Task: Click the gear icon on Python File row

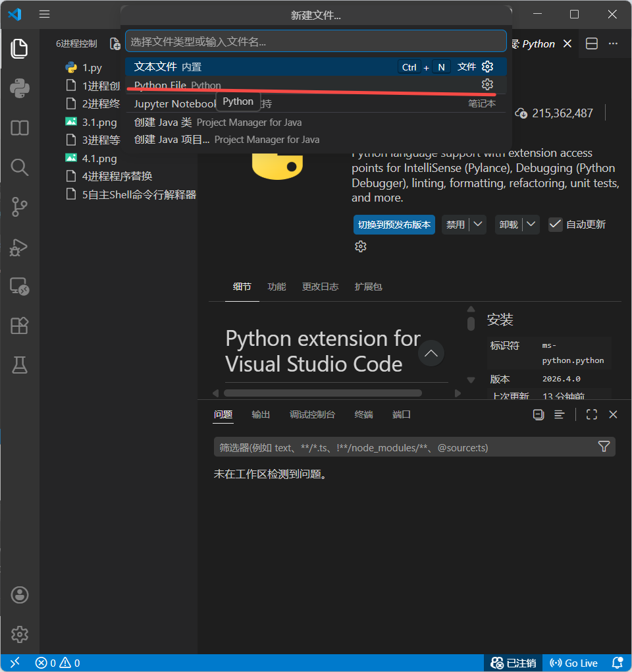Action: tap(487, 84)
